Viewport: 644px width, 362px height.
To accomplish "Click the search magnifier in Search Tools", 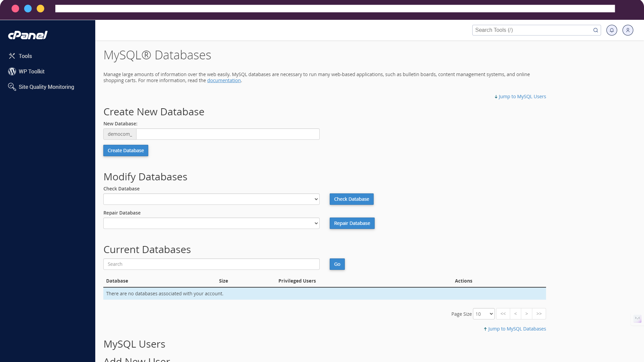I will point(596,30).
